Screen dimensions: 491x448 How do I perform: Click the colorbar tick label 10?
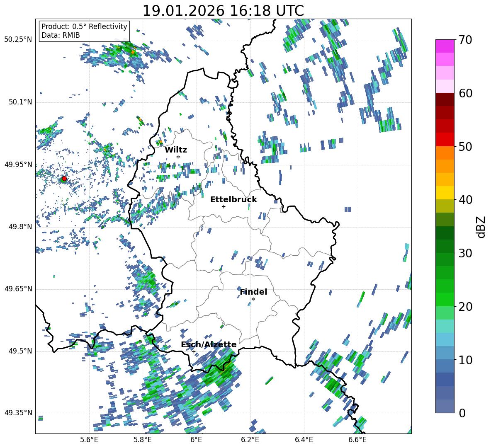click(465, 360)
